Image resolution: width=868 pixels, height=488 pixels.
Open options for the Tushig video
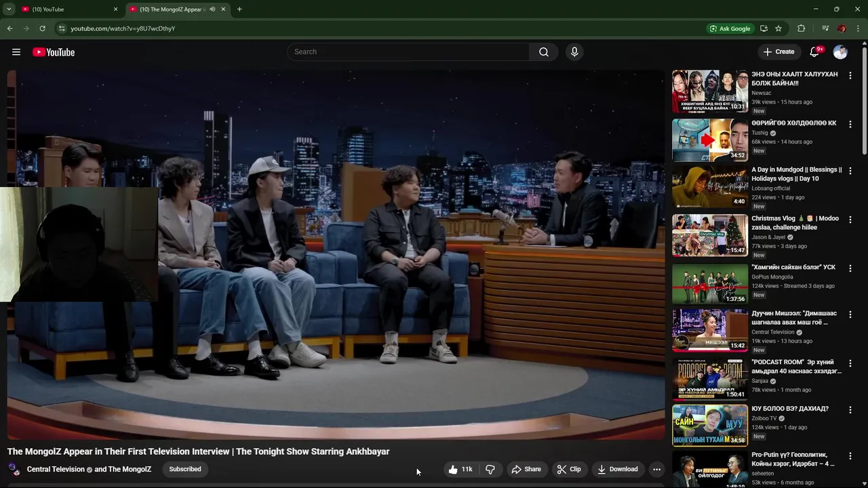(x=850, y=125)
